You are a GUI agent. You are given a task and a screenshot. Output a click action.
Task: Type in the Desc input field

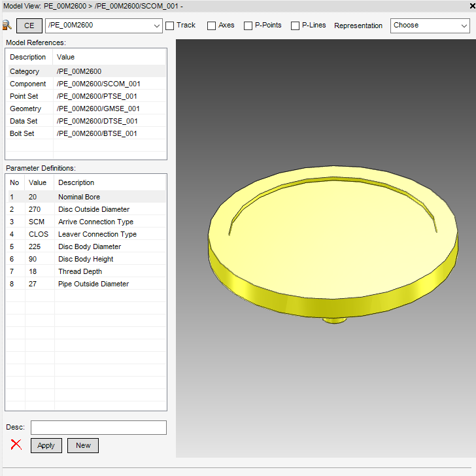(98, 428)
